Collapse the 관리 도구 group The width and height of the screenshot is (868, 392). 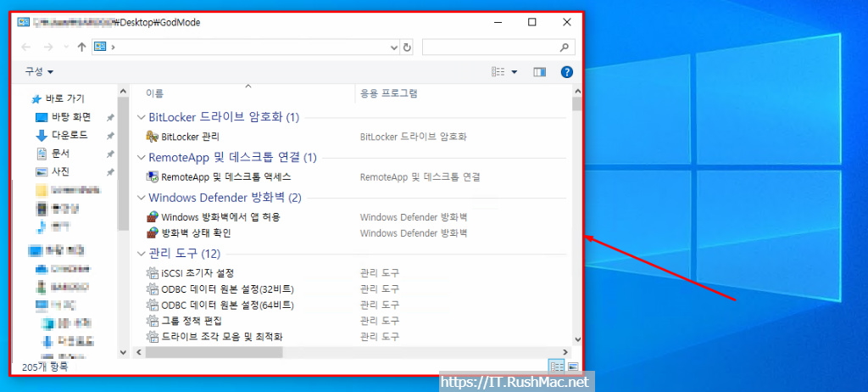click(x=142, y=254)
